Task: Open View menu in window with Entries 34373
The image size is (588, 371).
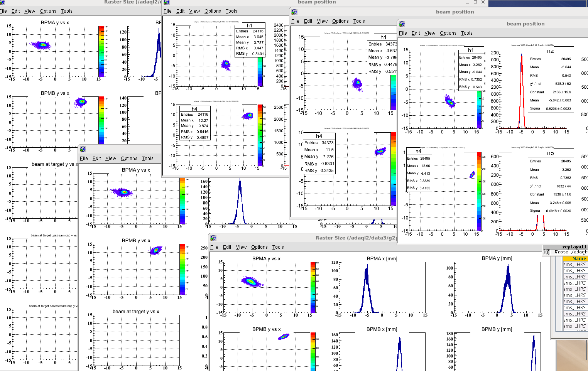Action: 322,21
